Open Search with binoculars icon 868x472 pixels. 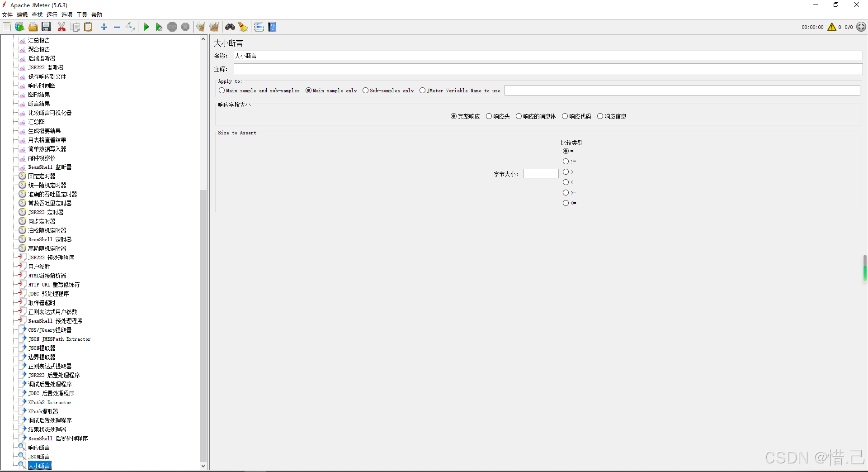pos(230,27)
